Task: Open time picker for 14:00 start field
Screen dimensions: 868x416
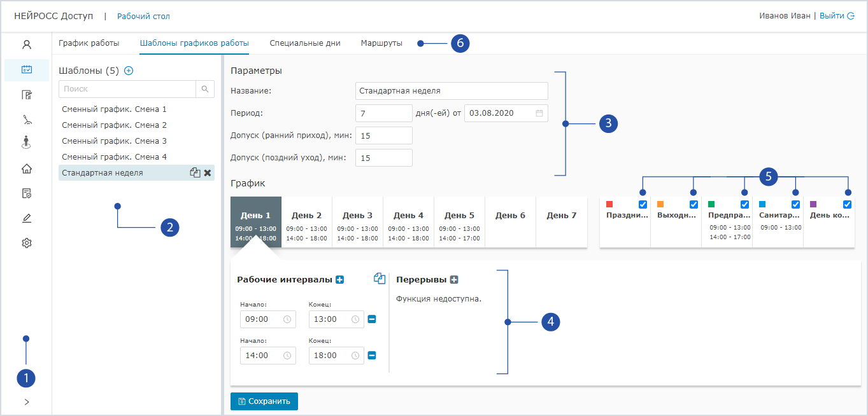Action: (287, 356)
